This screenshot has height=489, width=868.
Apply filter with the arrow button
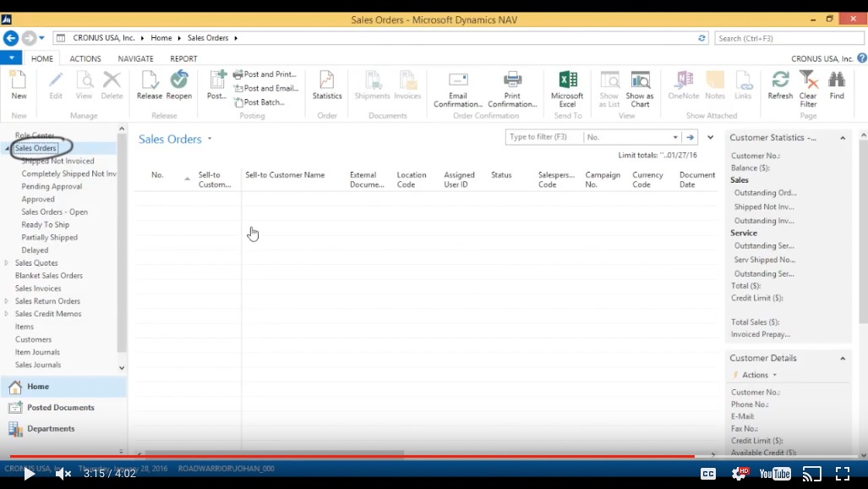(x=690, y=137)
